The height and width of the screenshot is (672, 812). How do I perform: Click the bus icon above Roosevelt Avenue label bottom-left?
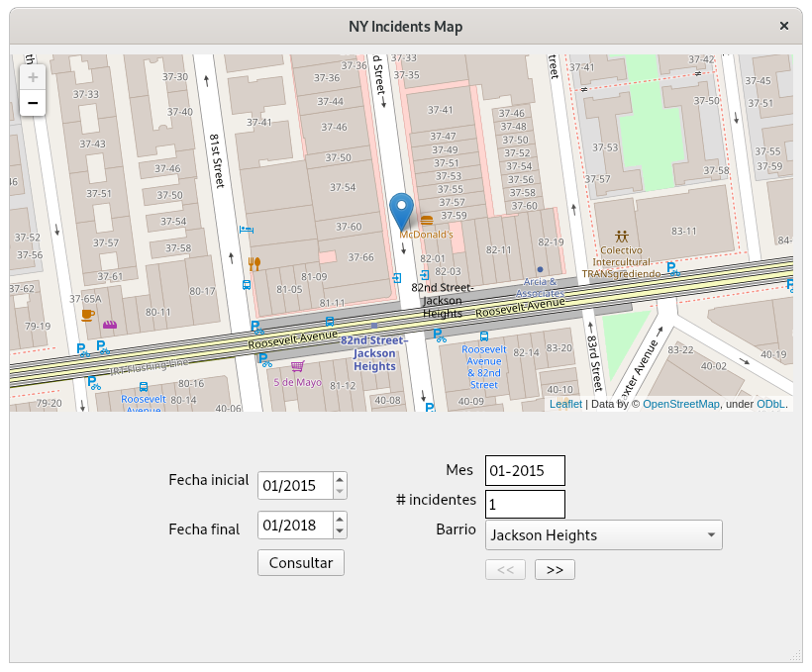(144, 387)
